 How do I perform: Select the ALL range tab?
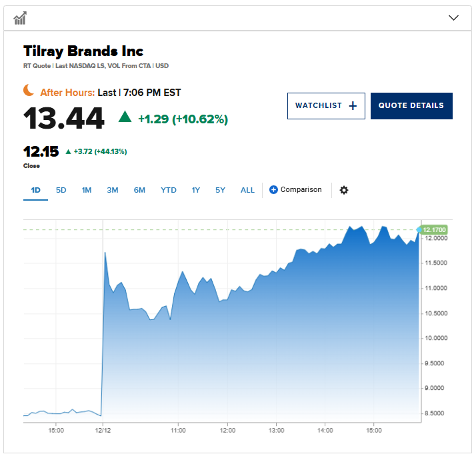[x=247, y=190]
